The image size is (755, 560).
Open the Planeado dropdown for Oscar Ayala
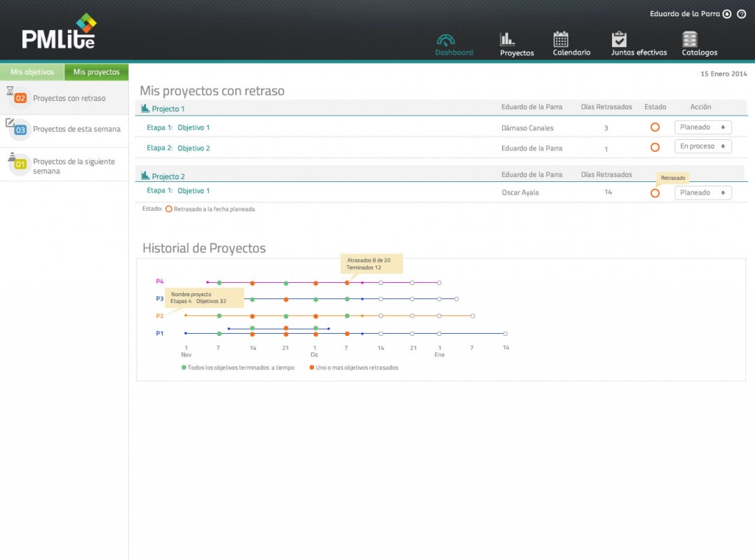coord(703,192)
